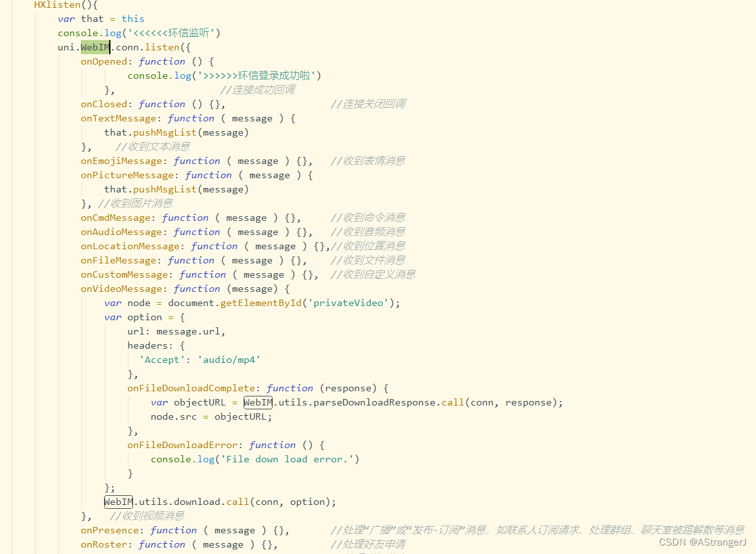
Task: Click the onPresence property name
Action: click(109, 530)
